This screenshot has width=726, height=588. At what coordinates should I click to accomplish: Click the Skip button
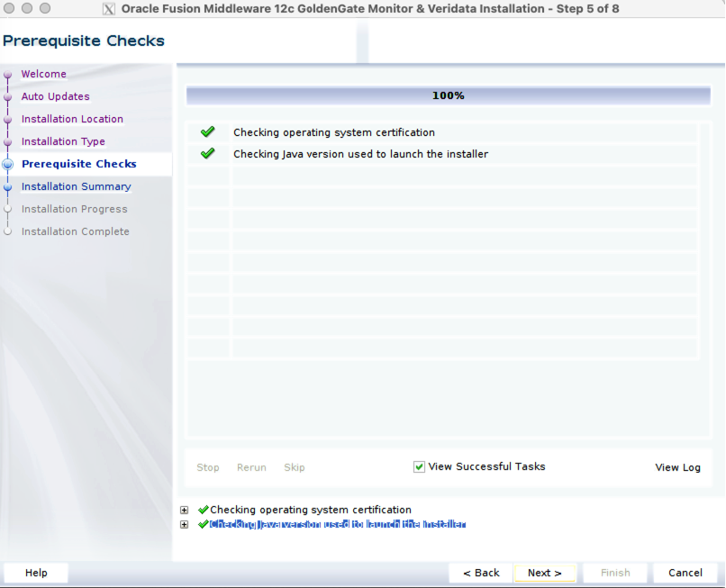tap(295, 467)
